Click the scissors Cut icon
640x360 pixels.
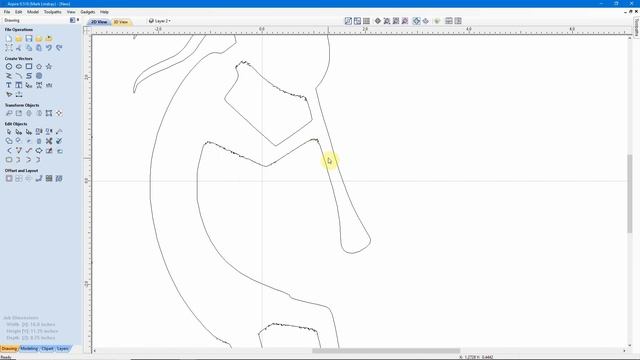tap(19, 48)
